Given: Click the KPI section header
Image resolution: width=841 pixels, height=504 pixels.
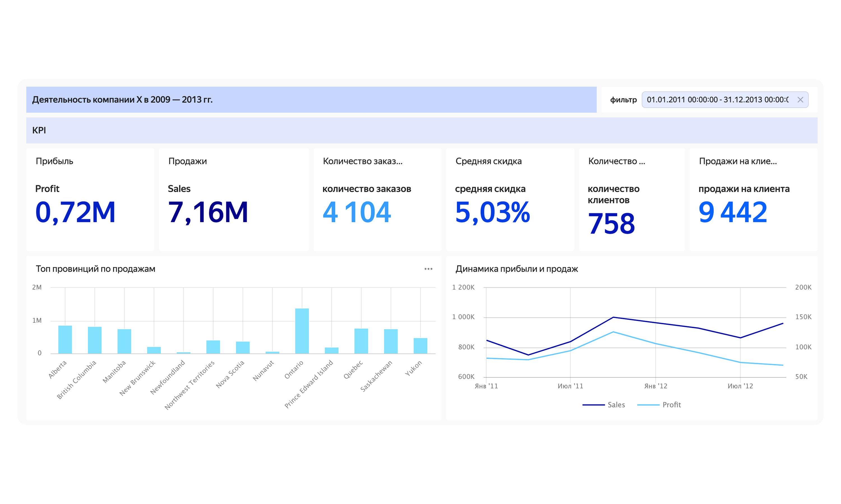Looking at the screenshot, I should pyautogui.click(x=39, y=130).
